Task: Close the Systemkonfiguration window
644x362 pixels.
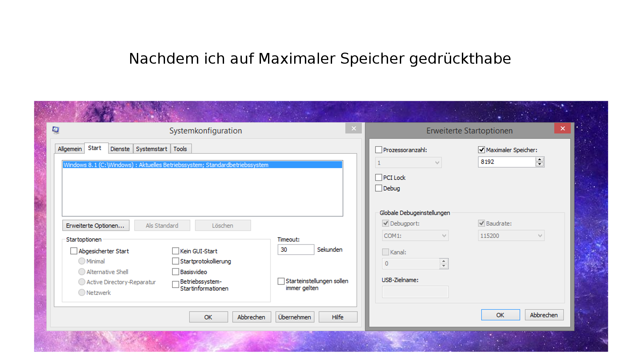Action: click(x=354, y=128)
